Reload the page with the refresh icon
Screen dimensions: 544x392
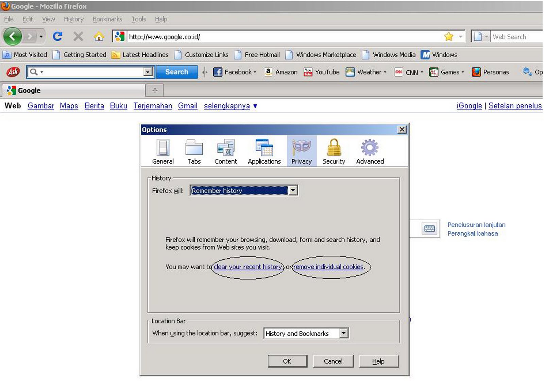click(57, 36)
